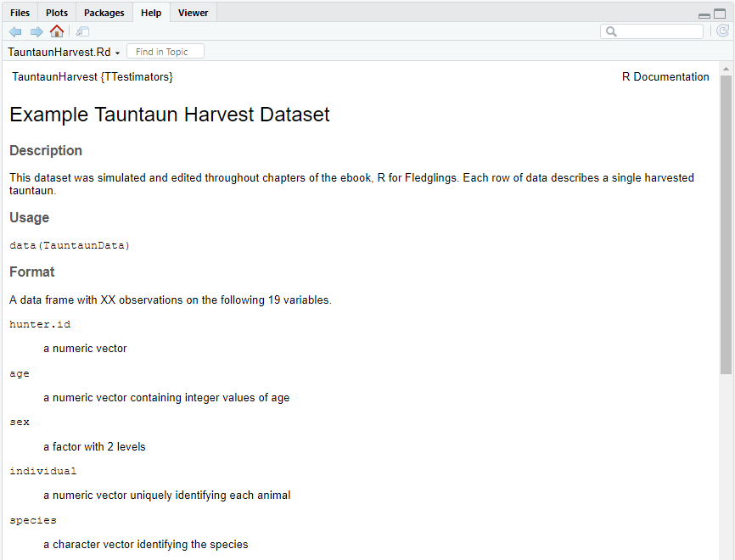Click the sex variable name

20,423
